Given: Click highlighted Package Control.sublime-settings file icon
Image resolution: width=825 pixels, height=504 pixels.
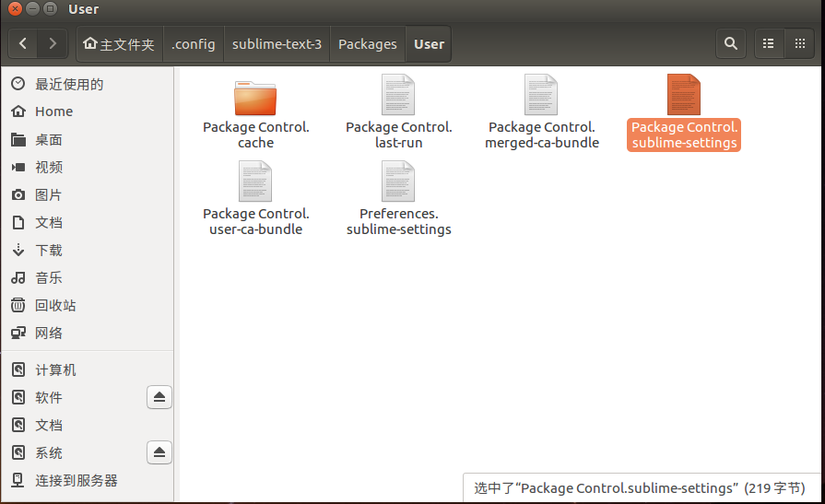Looking at the screenshot, I should 683,95.
